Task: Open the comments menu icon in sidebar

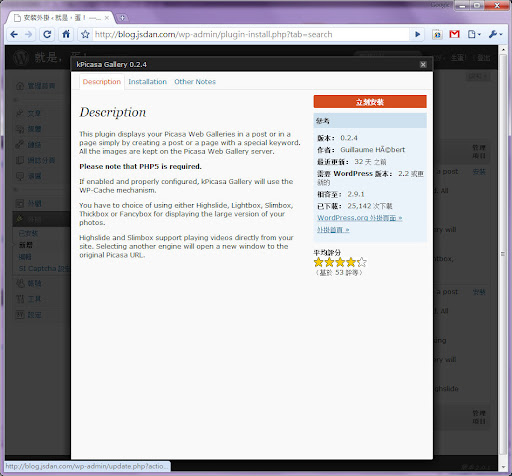Action: pos(20,176)
